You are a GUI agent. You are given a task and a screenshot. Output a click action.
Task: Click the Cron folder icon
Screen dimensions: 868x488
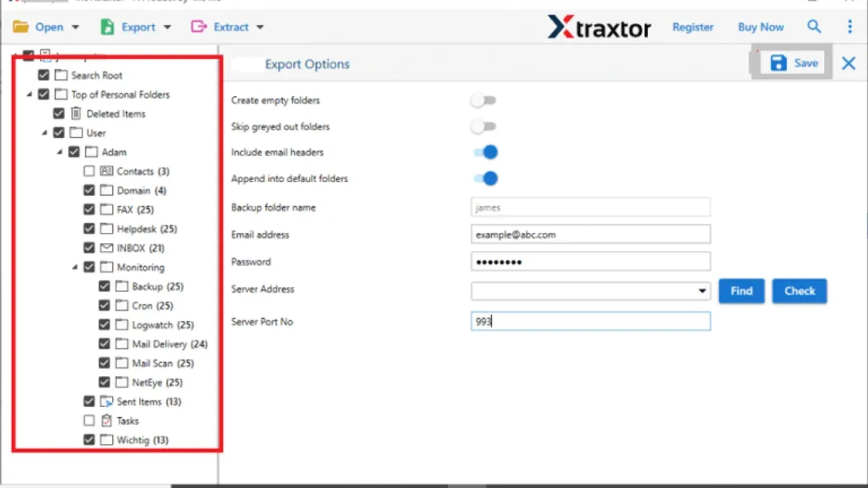pyautogui.click(x=122, y=306)
